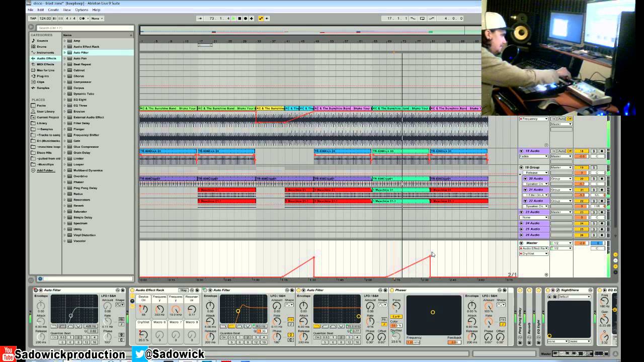
Task: Click the Device On macro knob
Action: point(143,309)
